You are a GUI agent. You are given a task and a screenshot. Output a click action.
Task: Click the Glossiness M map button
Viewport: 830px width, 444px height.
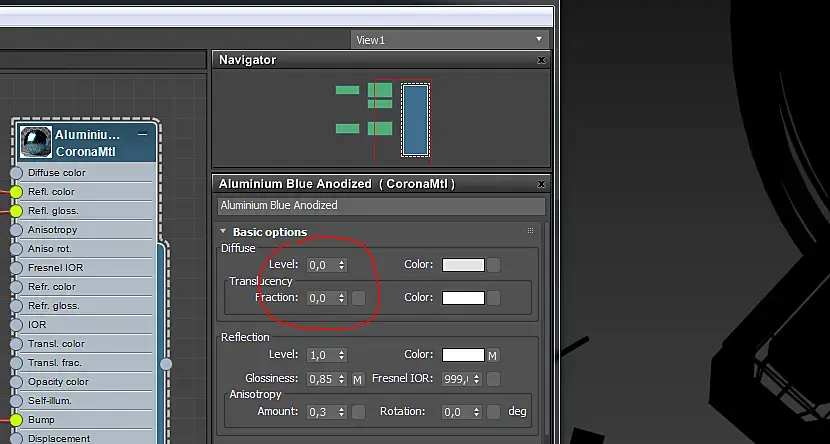[x=358, y=379]
